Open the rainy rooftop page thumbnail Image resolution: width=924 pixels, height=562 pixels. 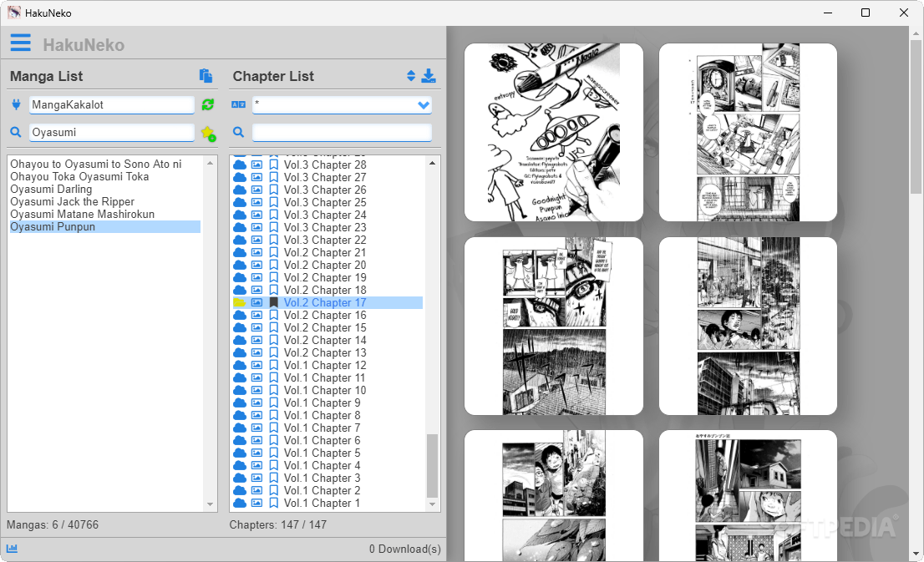click(x=553, y=326)
